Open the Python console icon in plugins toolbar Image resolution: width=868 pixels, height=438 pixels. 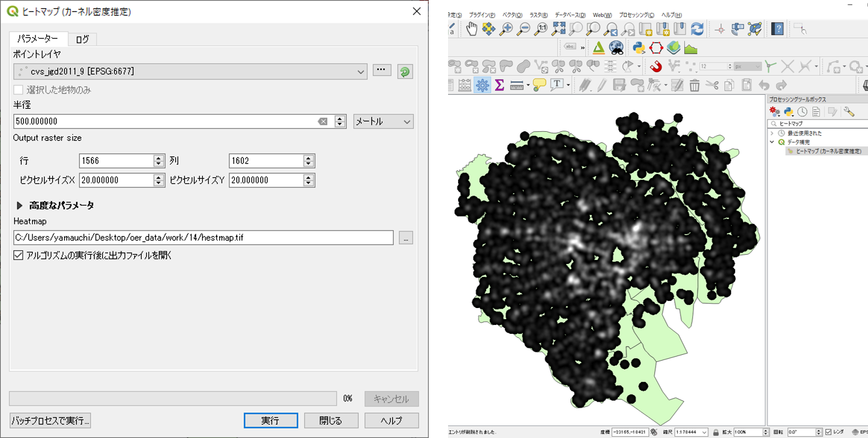pyautogui.click(x=639, y=47)
